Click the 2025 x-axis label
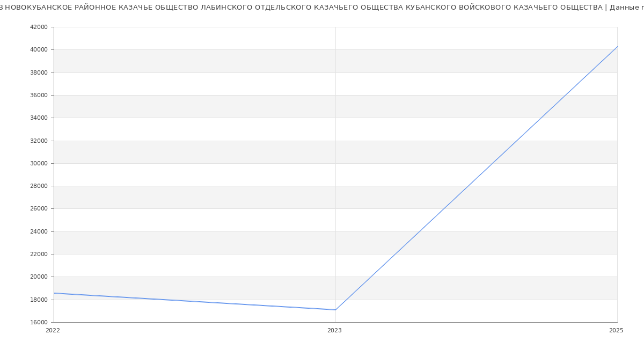The image size is (644, 349). (616, 331)
